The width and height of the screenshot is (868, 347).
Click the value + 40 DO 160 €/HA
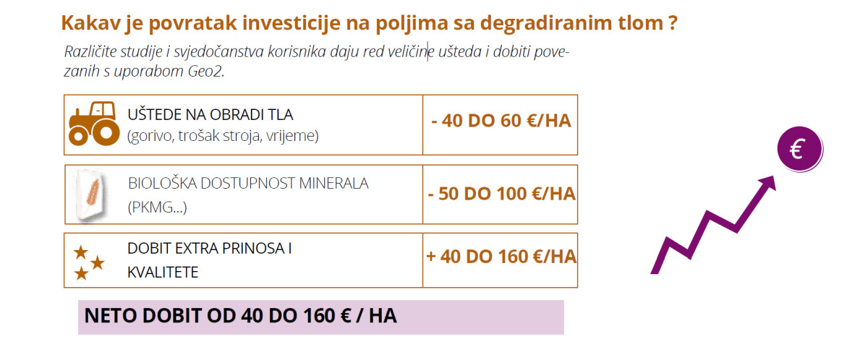pos(501,256)
